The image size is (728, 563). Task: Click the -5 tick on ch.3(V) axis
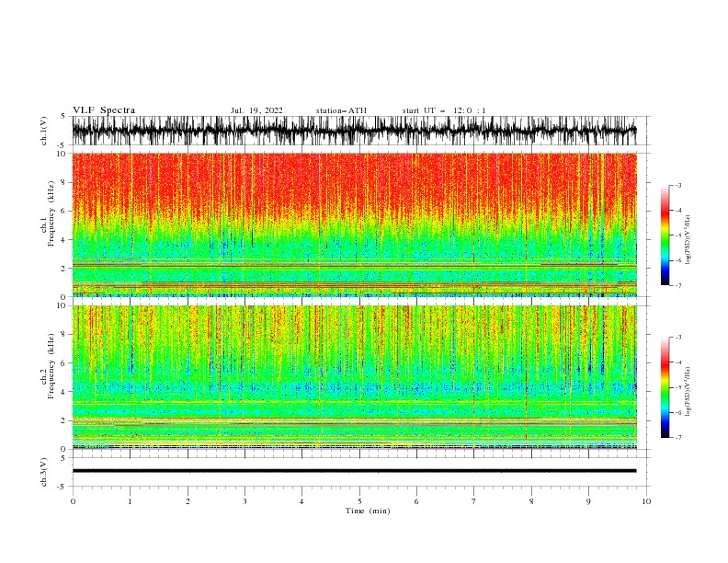(62, 487)
